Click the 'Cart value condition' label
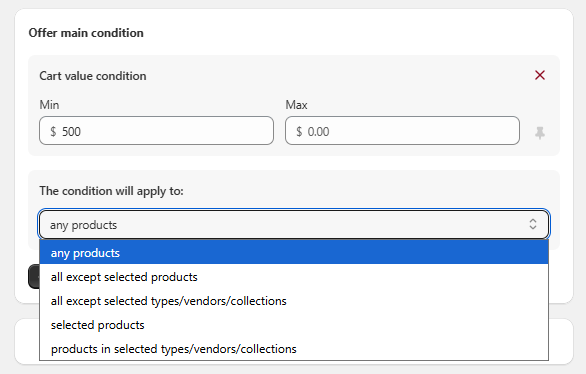This screenshot has width=586, height=374. 93,76
